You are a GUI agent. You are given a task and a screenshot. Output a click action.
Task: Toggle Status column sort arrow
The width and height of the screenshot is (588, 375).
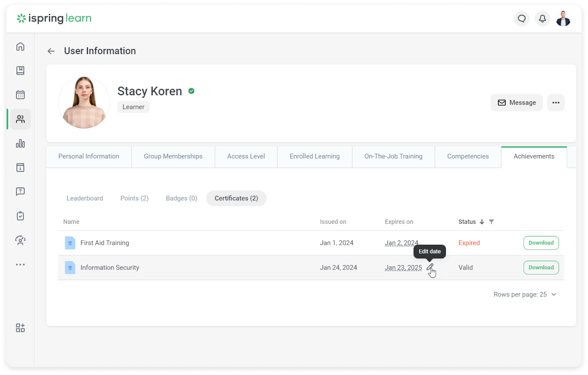point(482,222)
